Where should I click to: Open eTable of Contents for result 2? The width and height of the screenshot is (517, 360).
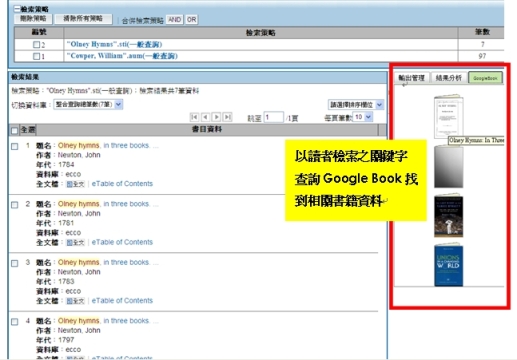(122, 242)
